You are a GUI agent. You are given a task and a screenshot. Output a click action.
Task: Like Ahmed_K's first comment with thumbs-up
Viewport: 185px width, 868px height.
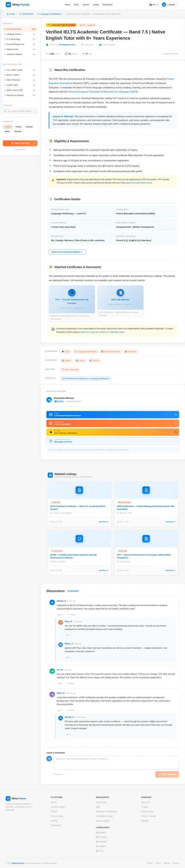[x=59, y=615]
